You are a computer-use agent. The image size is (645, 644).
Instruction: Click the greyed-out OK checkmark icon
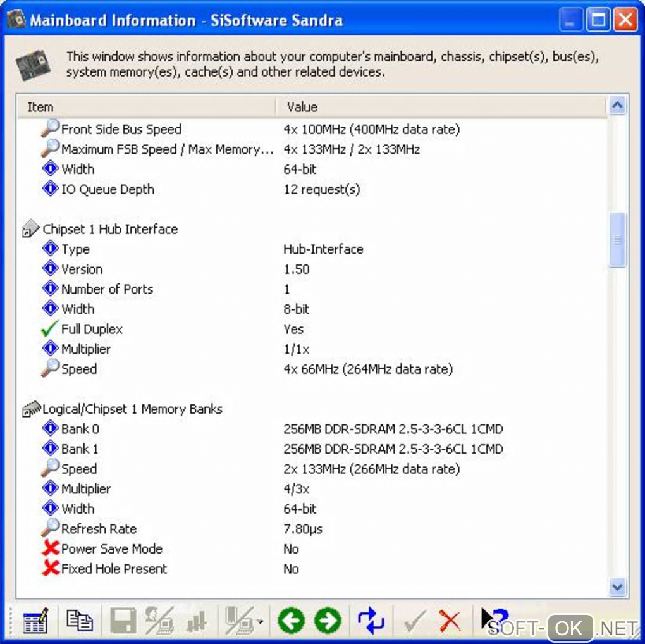coord(415,621)
